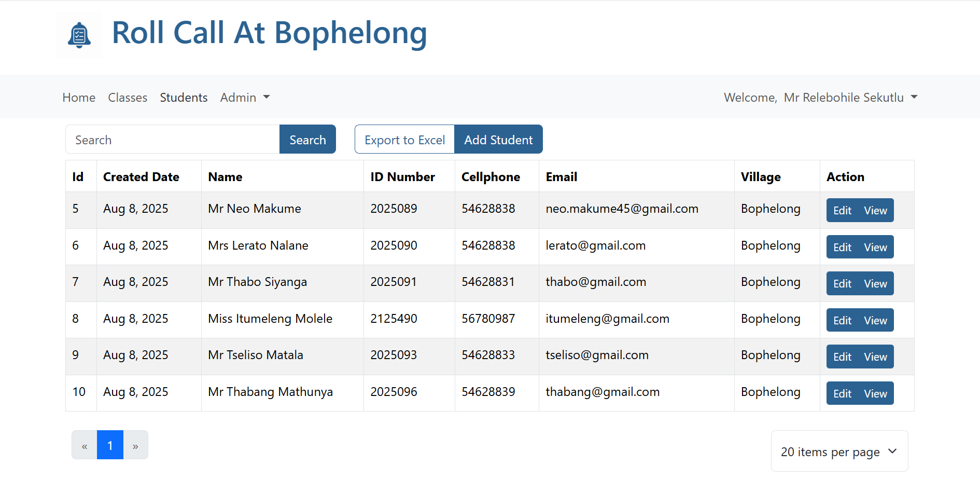Image resolution: width=980 pixels, height=479 pixels.
Task: Navigate to Home menu item
Action: [79, 98]
